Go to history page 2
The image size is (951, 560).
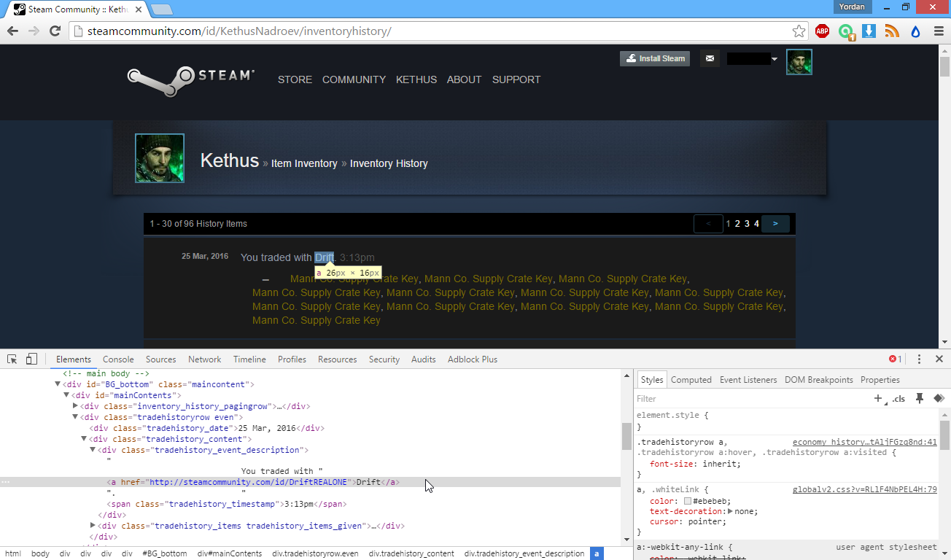pyautogui.click(x=737, y=224)
